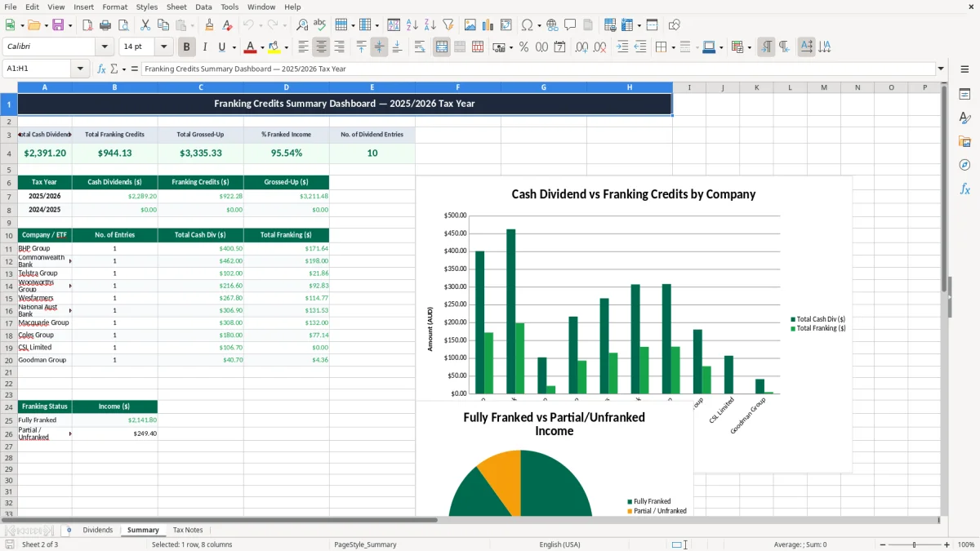Open Sidebar Gallery panel icon
The image size is (980, 551).
tap(964, 142)
